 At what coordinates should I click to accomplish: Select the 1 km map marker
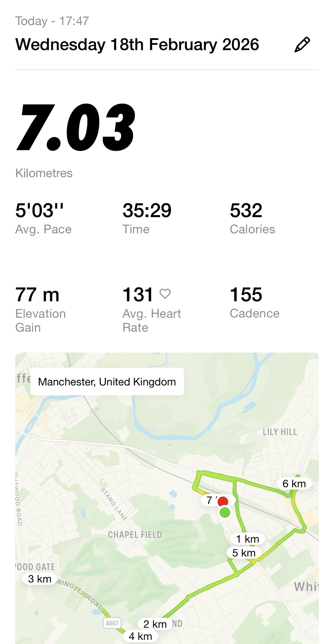(247, 539)
